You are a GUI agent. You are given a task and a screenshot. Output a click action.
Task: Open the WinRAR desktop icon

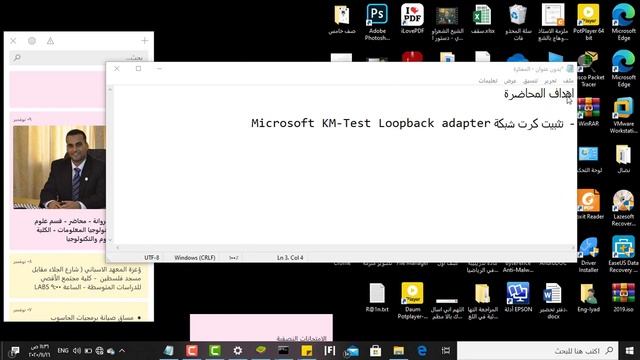pyautogui.click(x=588, y=112)
